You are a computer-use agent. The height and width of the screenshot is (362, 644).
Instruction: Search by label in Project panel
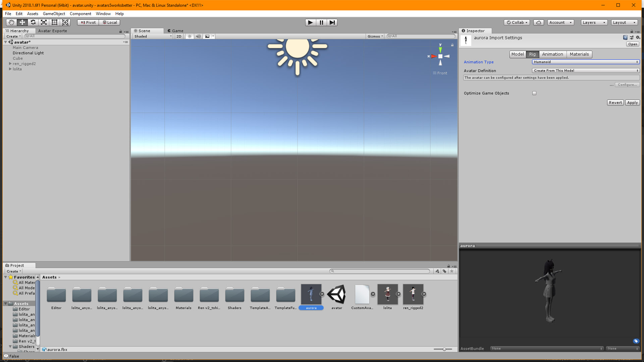coord(444,271)
